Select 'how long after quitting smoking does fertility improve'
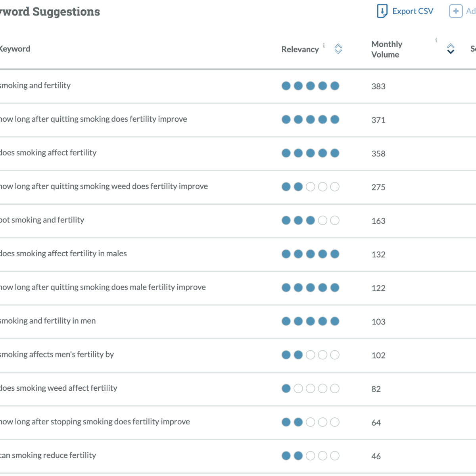Viewport: 476px width, 476px height. pos(93,119)
